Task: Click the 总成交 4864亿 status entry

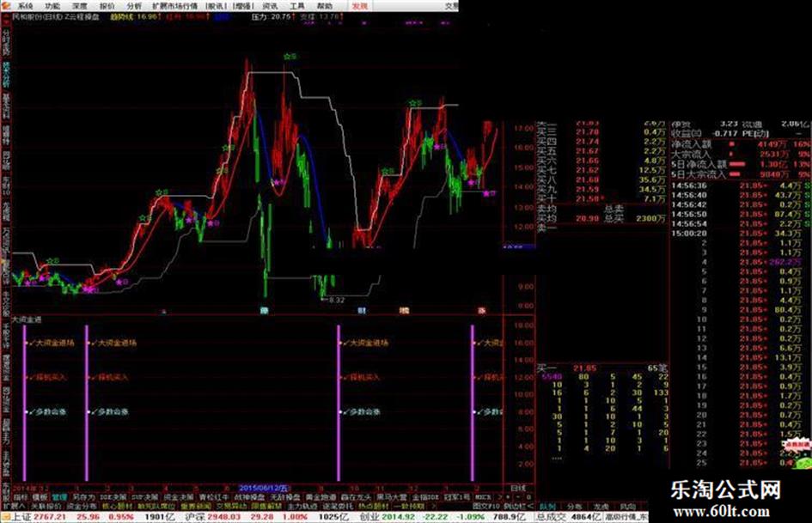Action: click(569, 517)
